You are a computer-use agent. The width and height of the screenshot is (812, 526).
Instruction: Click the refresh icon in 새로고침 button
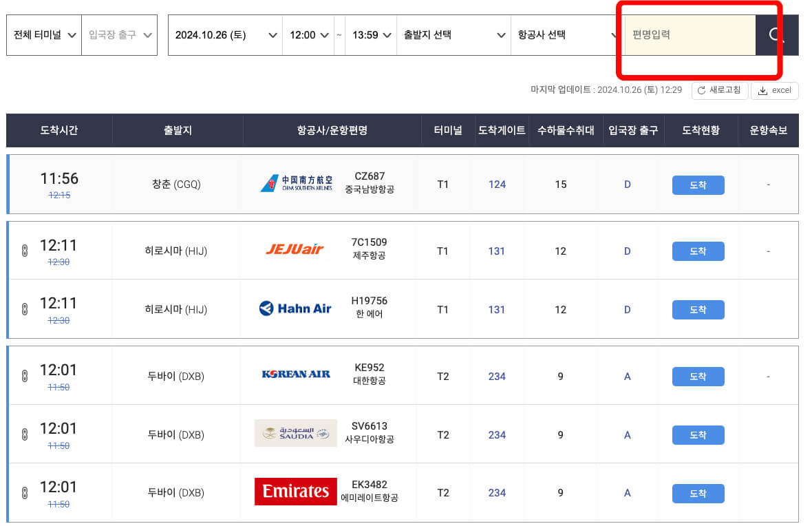tap(701, 91)
